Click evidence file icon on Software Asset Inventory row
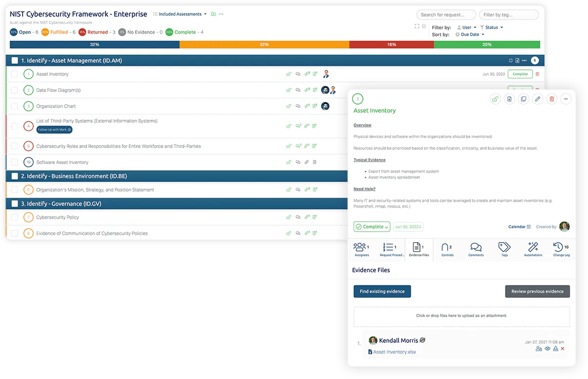Screen dimensions: 588x379 (x=315, y=162)
